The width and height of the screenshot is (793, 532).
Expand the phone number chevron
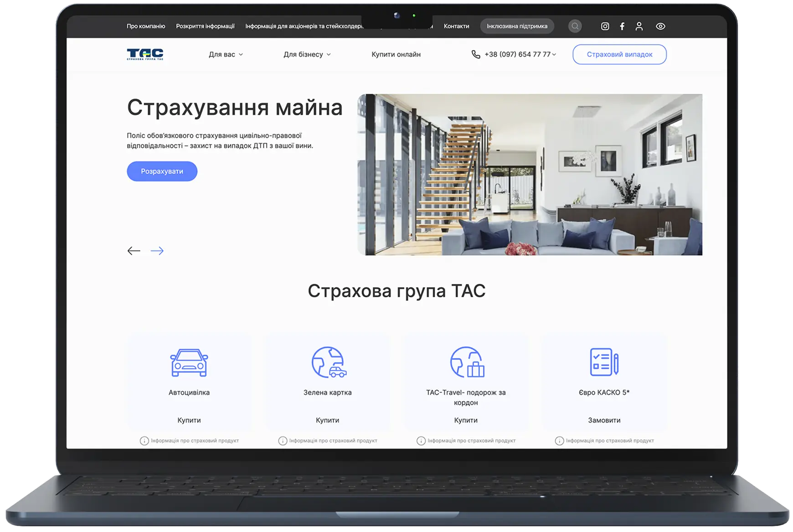pos(554,55)
